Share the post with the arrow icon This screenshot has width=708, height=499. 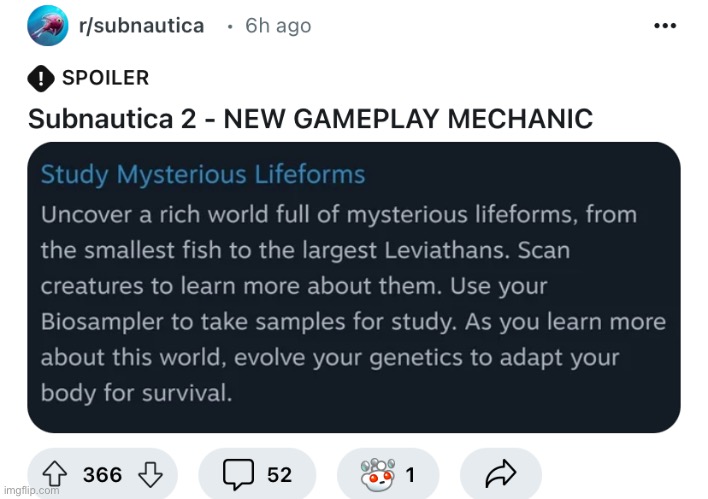coord(501,474)
